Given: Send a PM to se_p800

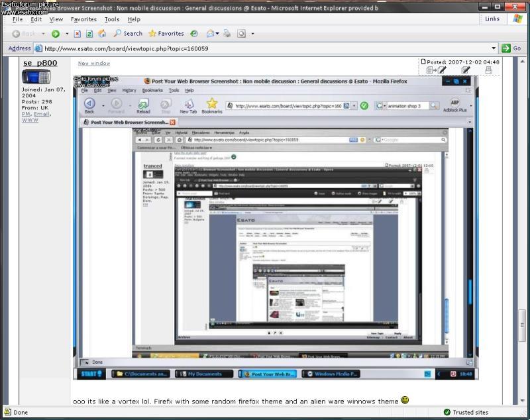Looking at the screenshot, I should tap(26, 114).
